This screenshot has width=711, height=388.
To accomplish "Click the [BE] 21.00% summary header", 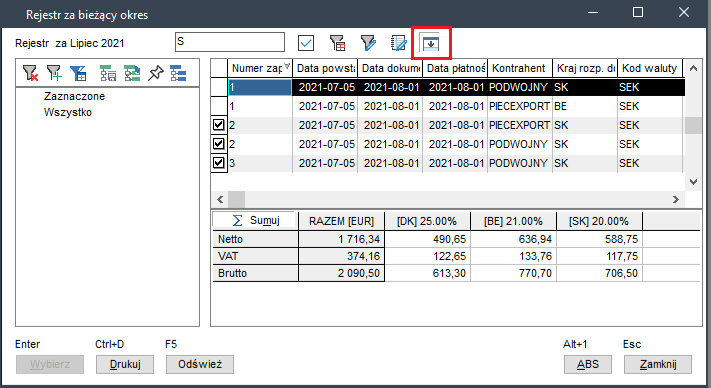I will tap(513, 221).
